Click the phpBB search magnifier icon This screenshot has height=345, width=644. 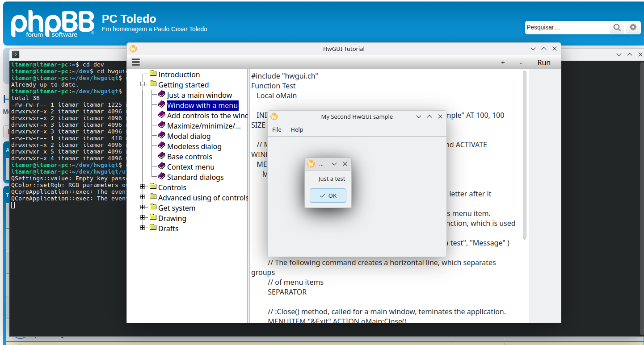point(617,27)
